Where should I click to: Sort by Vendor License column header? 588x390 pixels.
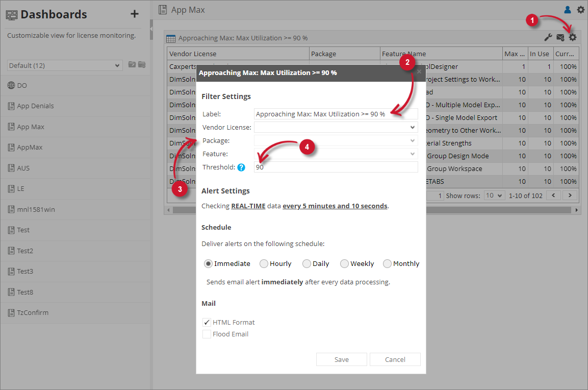pos(238,54)
